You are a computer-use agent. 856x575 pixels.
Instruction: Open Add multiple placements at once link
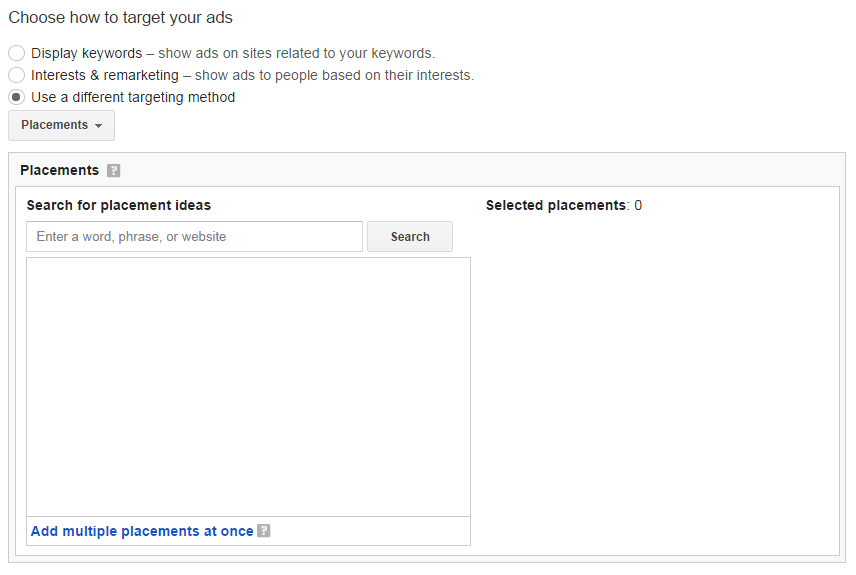142,531
